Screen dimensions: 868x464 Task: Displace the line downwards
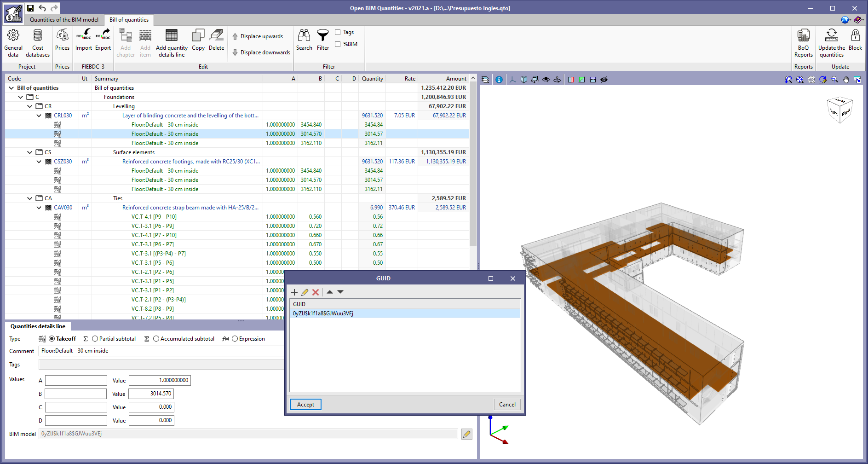click(261, 52)
